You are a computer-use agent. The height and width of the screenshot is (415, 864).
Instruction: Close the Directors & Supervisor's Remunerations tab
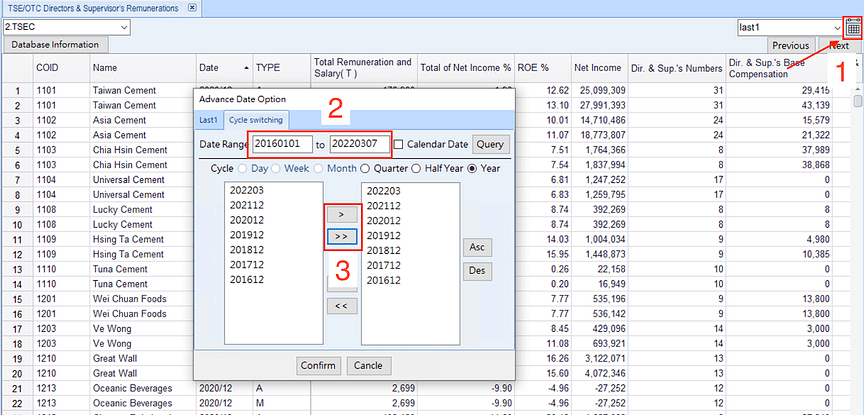(192, 8)
